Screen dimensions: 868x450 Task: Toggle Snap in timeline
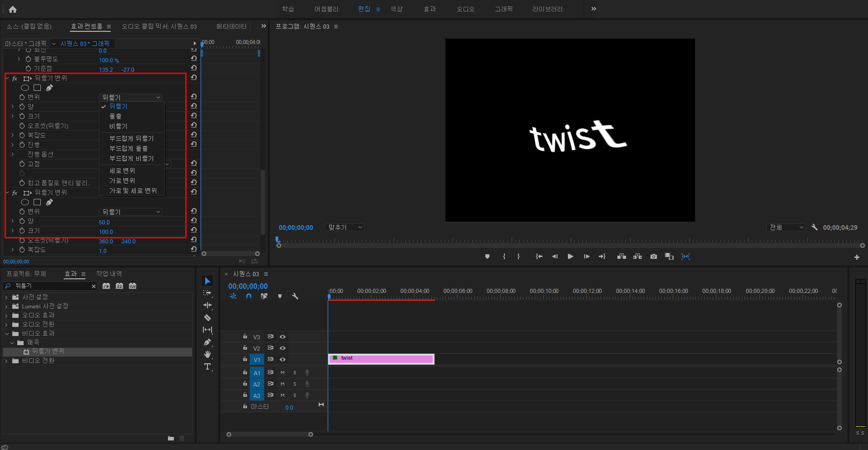click(x=249, y=296)
